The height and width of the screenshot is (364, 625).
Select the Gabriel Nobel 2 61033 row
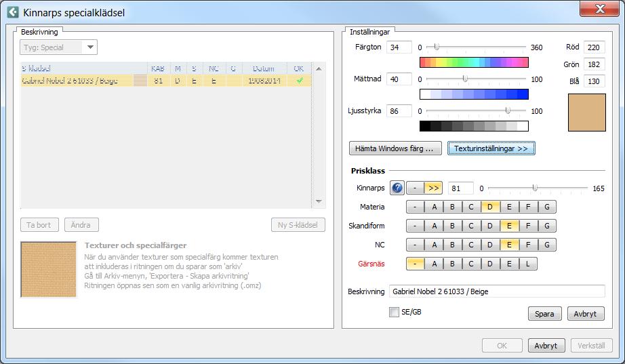[166, 81]
